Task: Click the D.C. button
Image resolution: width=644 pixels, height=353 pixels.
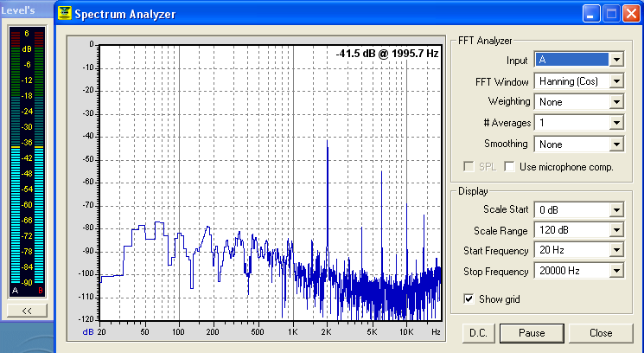Action: click(x=479, y=333)
